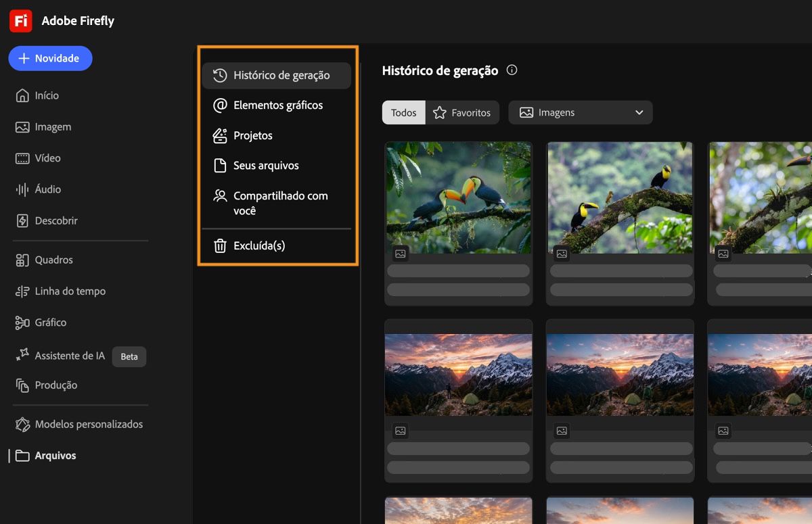This screenshot has height=524, width=812.
Task: Toggle the Favoritos star filter
Action: pos(462,113)
